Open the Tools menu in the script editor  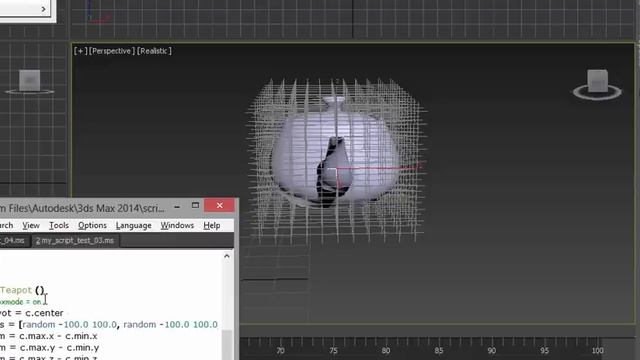(x=59, y=225)
